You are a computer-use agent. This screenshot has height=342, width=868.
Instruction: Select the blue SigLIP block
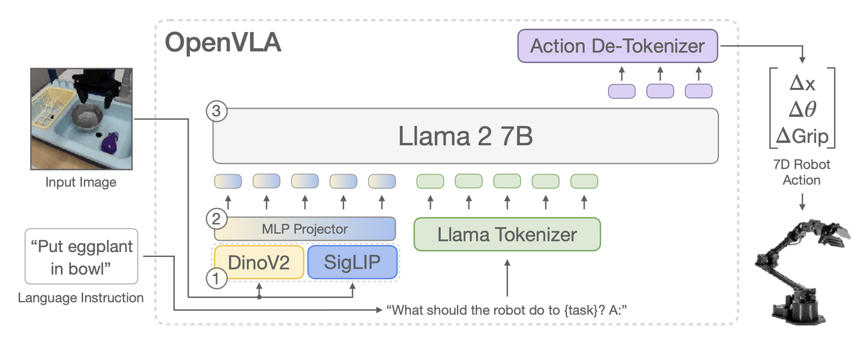pos(353,262)
